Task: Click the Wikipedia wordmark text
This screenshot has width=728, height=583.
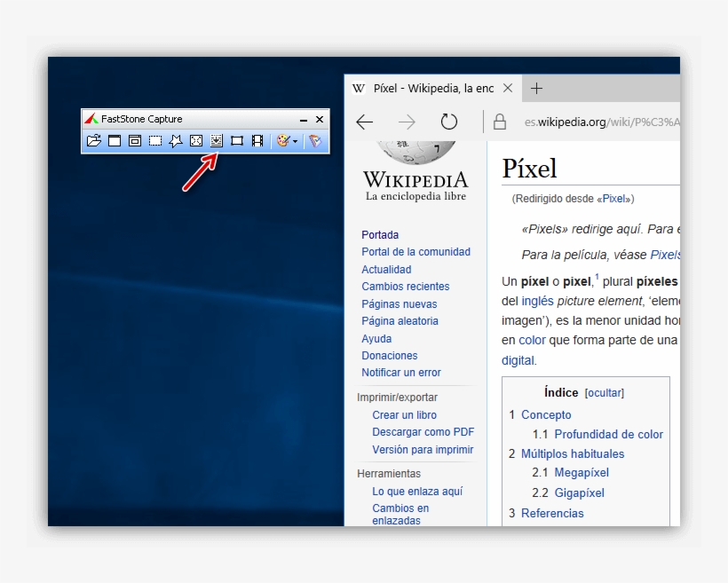Action: 415,179
